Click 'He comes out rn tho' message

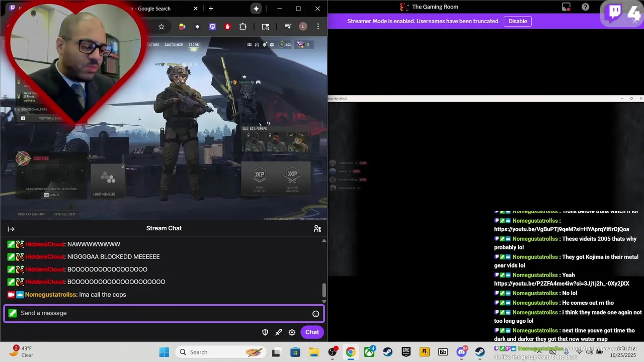tap(588, 303)
